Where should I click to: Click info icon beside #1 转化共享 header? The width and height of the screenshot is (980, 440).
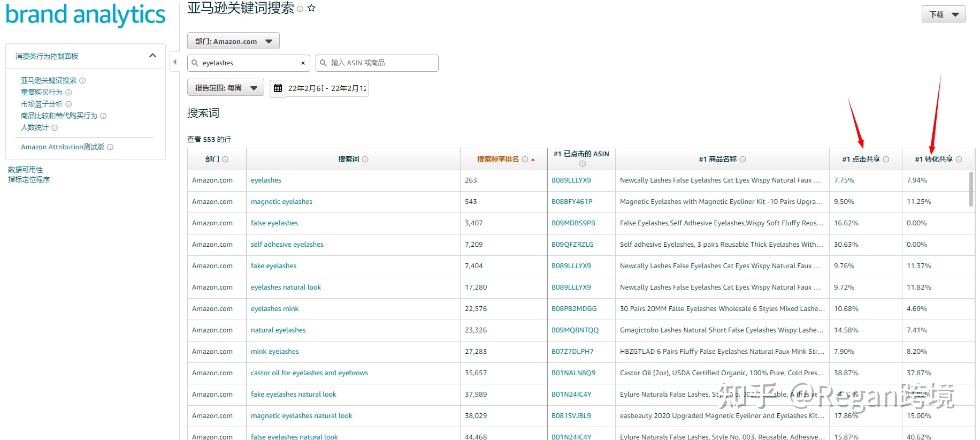pyautogui.click(x=959, y=160)
